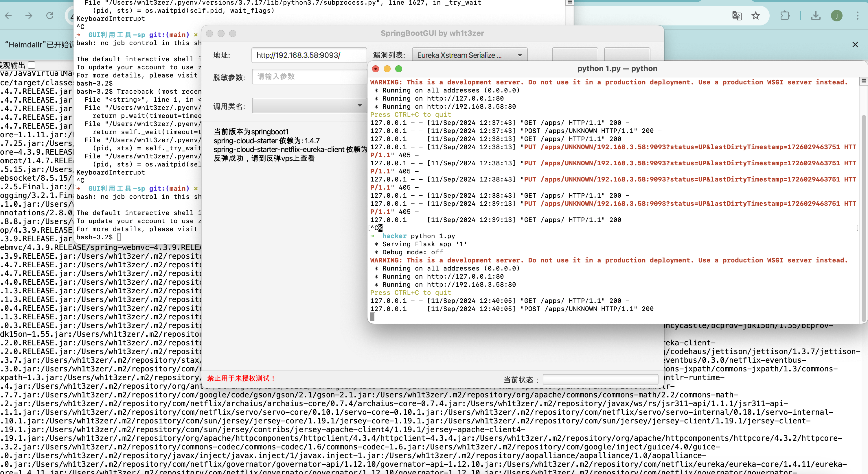Image resolution: width=868 pixels, height=474 pixels.
Task: Open the browser downloads icon
Action: tap(816, 16)
